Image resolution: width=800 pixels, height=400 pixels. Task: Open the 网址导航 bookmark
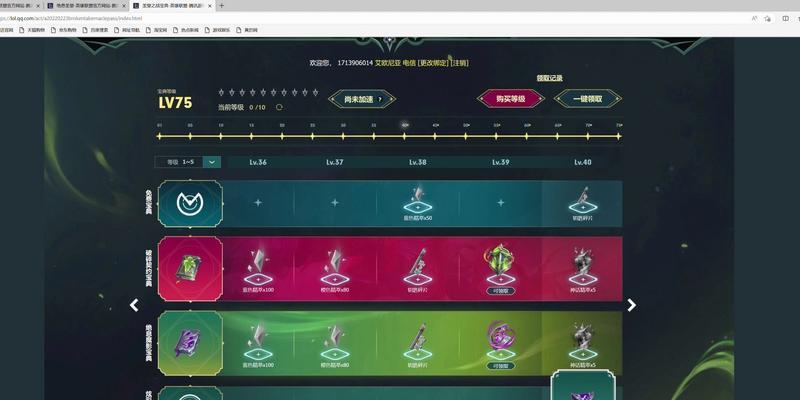(x=127, y=30)
